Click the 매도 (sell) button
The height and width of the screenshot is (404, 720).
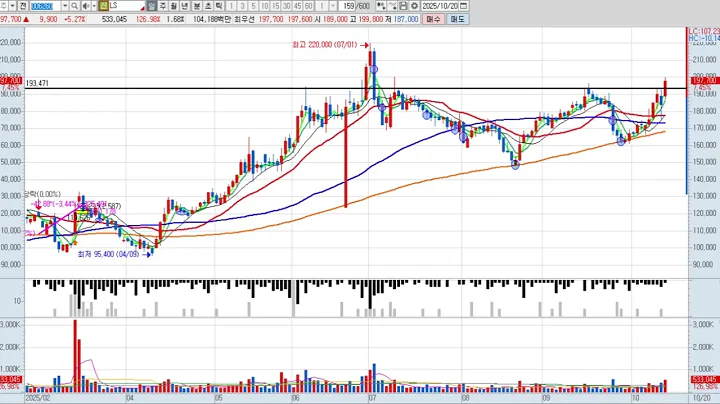[x=458, y=19]
